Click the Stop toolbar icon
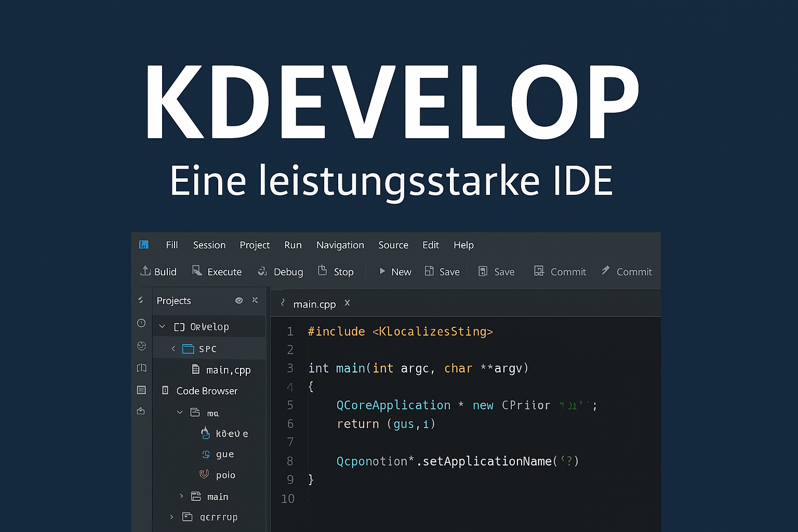 [x=323, y=271]
